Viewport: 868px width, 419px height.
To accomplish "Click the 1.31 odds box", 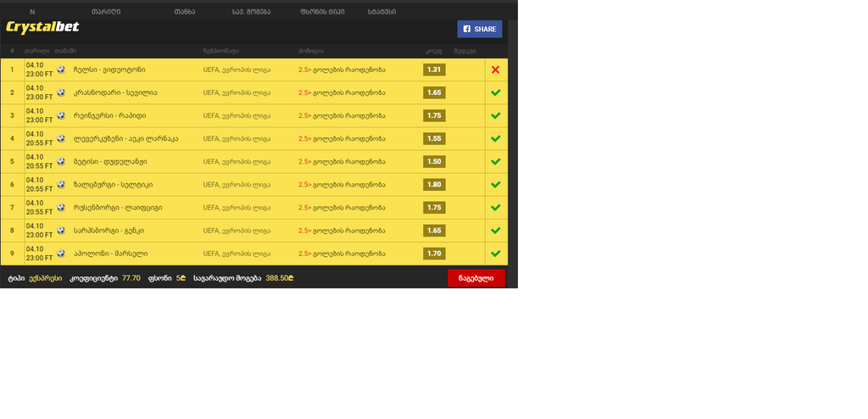I will (434, 70).
